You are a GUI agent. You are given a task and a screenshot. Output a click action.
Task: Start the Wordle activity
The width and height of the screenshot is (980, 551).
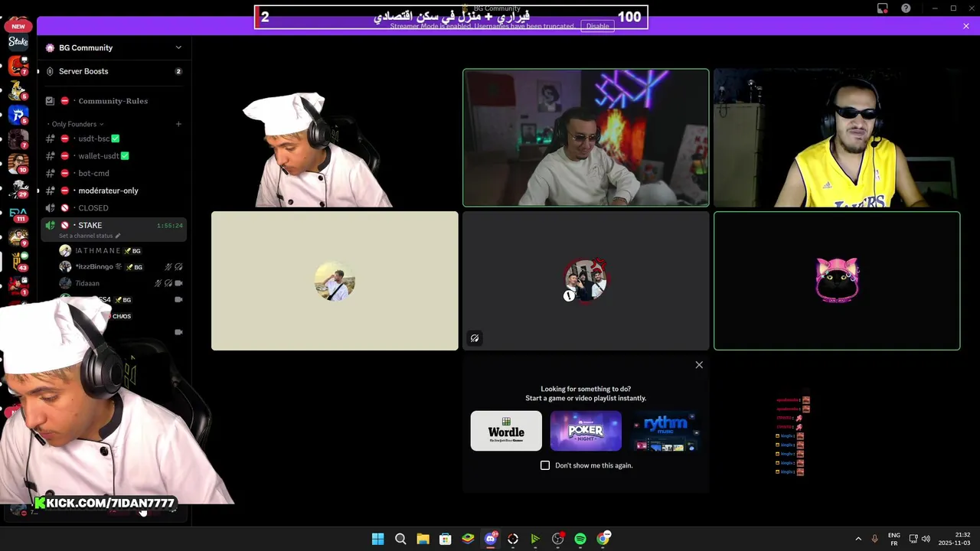[506, 431]
